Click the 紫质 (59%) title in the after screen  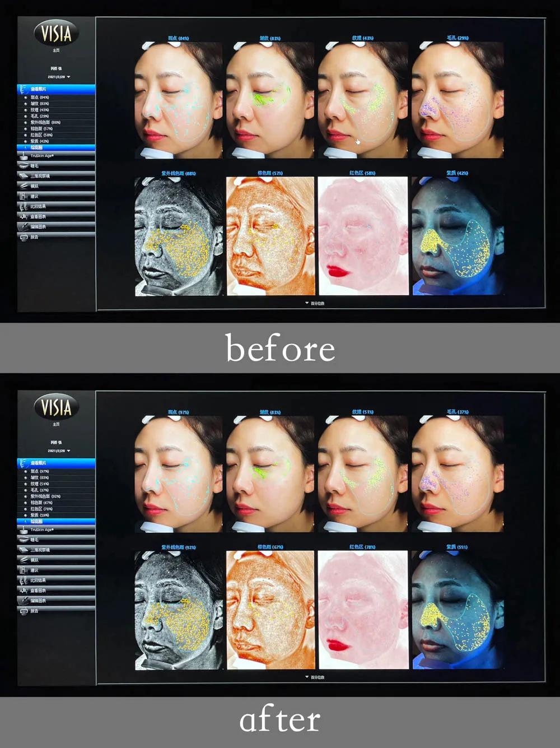click(x=457, y=547)
